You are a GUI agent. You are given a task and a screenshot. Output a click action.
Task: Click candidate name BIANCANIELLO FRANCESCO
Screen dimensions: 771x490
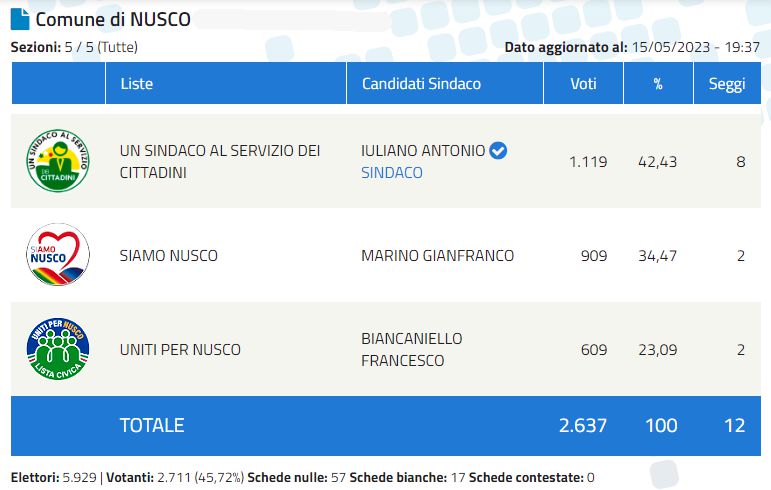pos(412,349)
